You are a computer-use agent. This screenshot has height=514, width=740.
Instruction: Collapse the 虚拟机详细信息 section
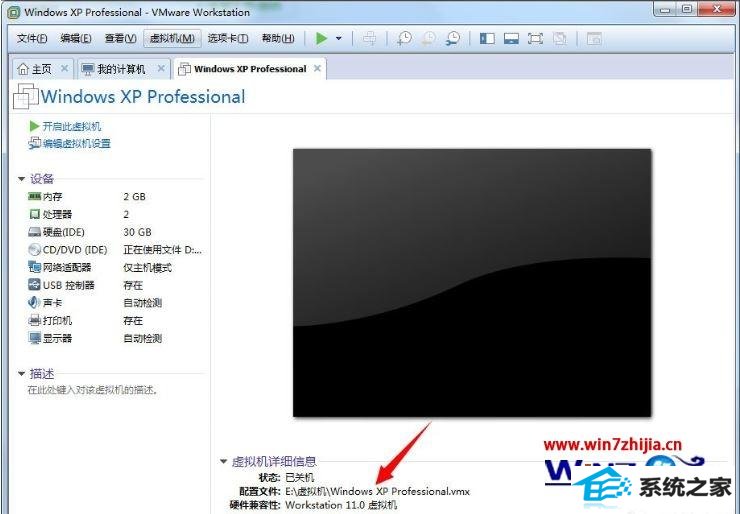(x=224, y=461)
